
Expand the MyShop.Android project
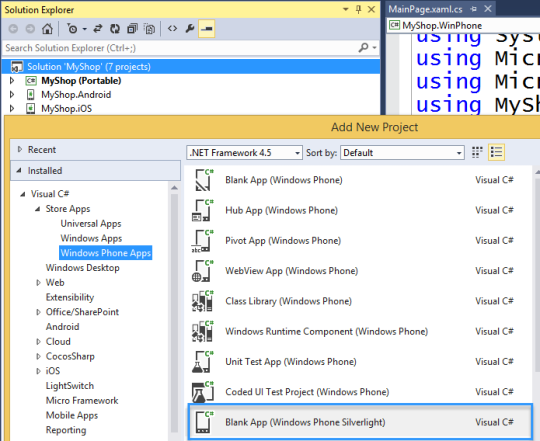(x=12, y=95)
